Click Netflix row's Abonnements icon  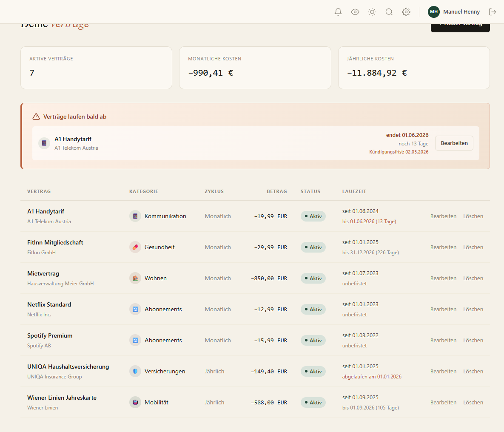pos(135,309)
